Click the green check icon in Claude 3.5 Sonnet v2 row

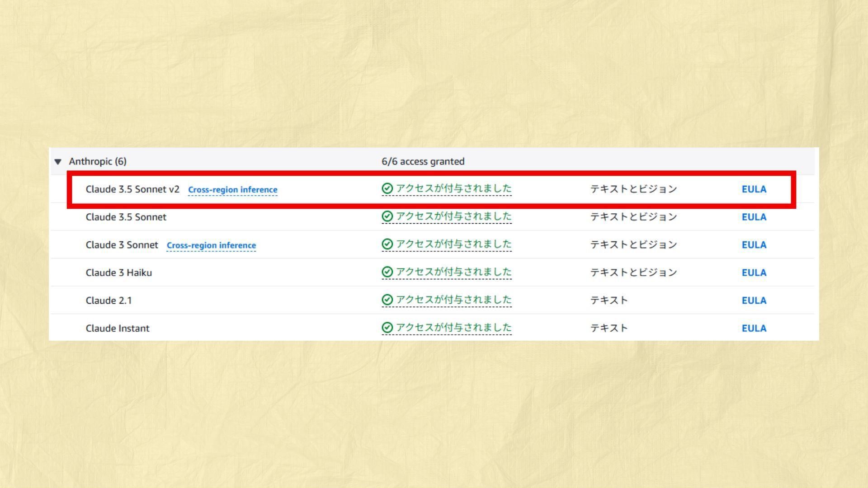coord(387,188)
